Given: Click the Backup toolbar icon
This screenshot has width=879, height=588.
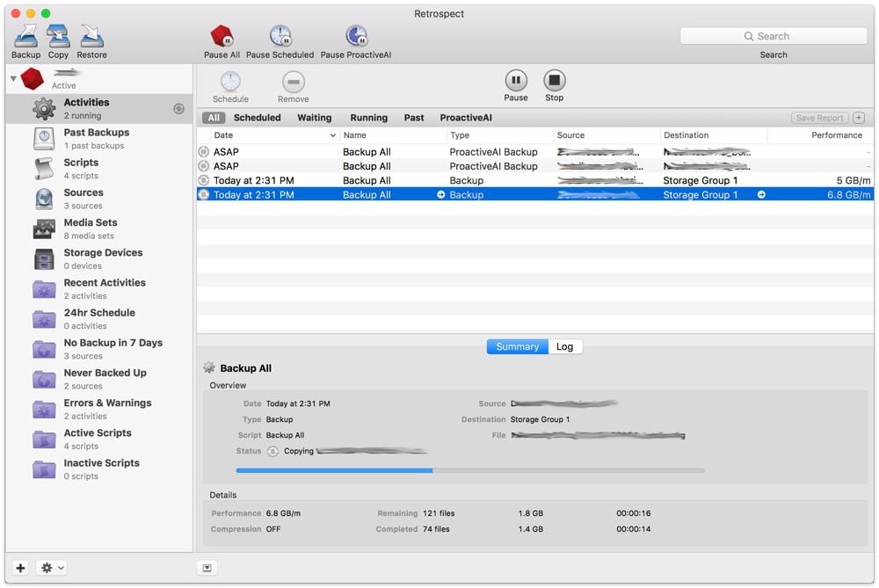Looking at the screenshot, I should click(25, 36).
